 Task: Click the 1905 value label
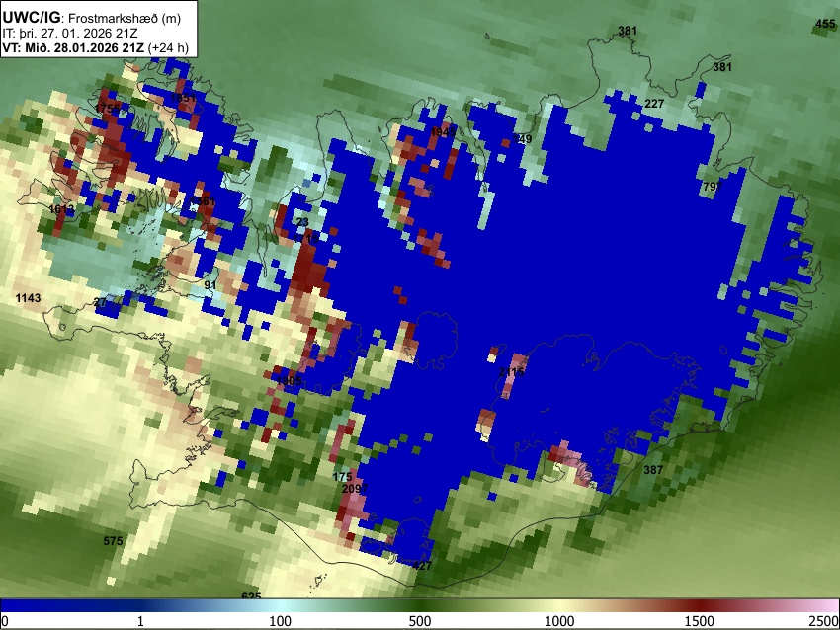(x=290, y=380)
